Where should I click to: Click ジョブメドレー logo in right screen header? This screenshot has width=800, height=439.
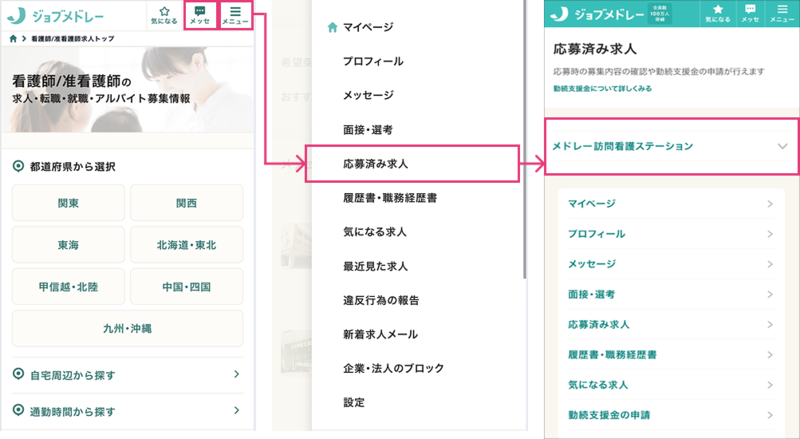pos(597,14)
